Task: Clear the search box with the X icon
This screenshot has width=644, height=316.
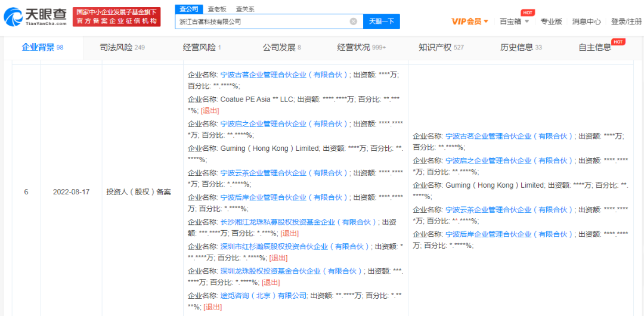Action: [353, 21]
